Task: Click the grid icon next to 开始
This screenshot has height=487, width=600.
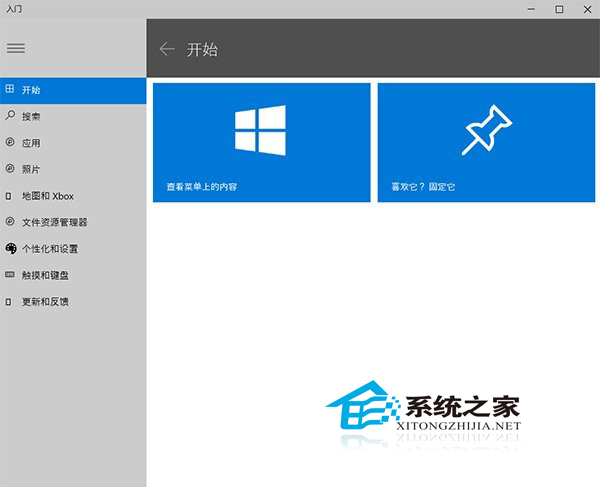Action: 10,89
